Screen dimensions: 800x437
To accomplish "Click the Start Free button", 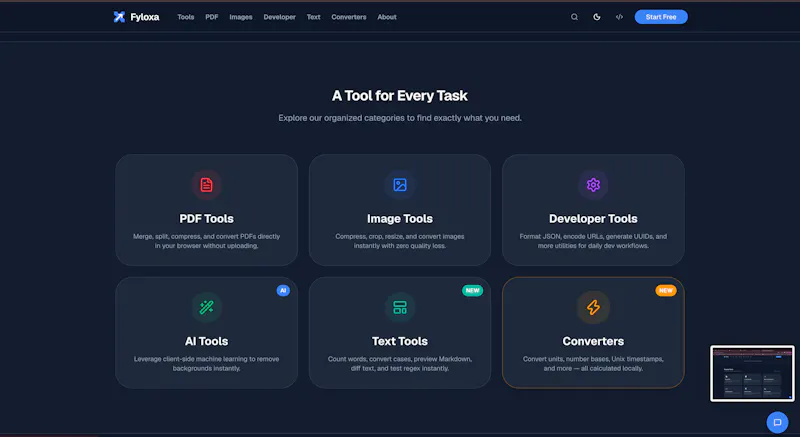I will pyautogui.click(x=661, y=17).
